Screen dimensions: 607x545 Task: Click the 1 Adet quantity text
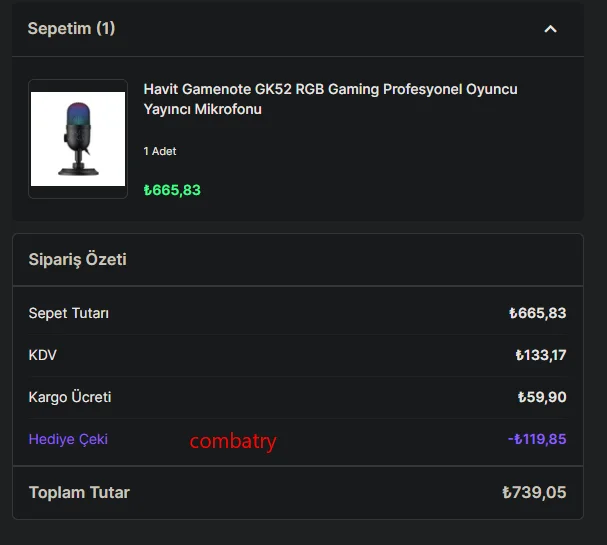click(x=160, y=151)
